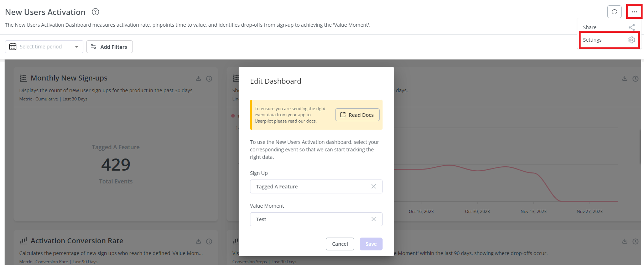644x265 pixels.
Task: Click the calendar icon in time period selector
Action: pos(13,47)
